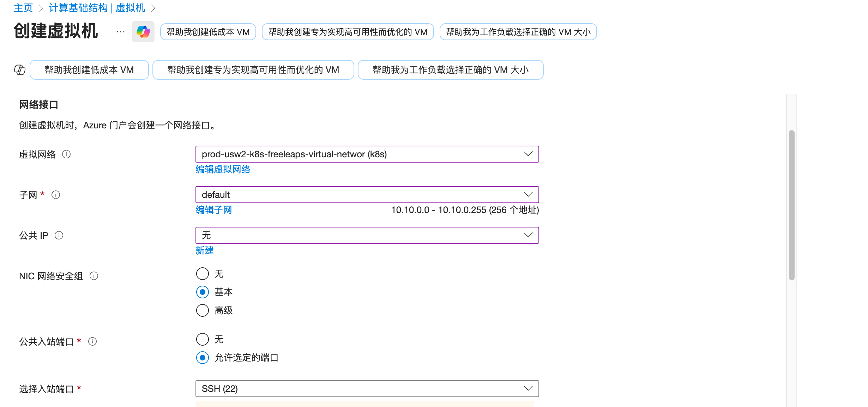The width and height of the screenshot is (868, 407).
Task: Click info icon next to 子网
Action: [56, 195]
